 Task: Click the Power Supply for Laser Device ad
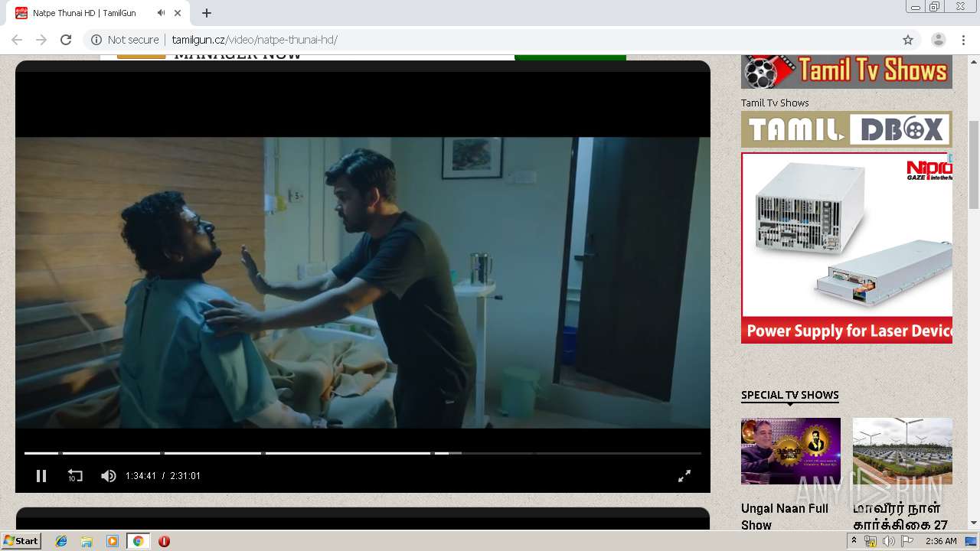847,248
